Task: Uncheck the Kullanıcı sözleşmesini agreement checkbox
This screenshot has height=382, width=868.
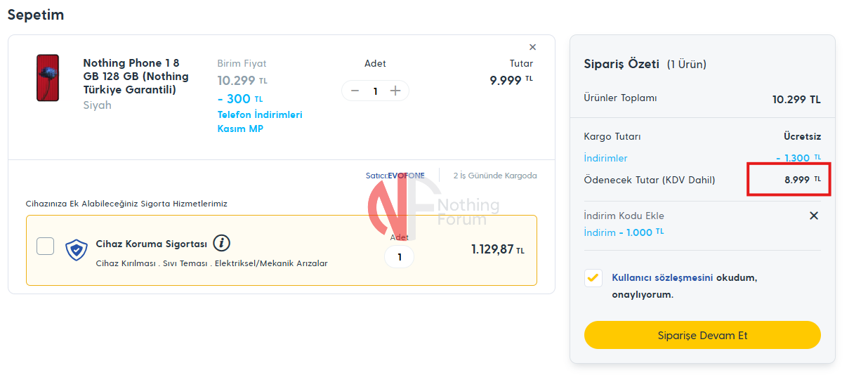Action: tap(593, 278)
